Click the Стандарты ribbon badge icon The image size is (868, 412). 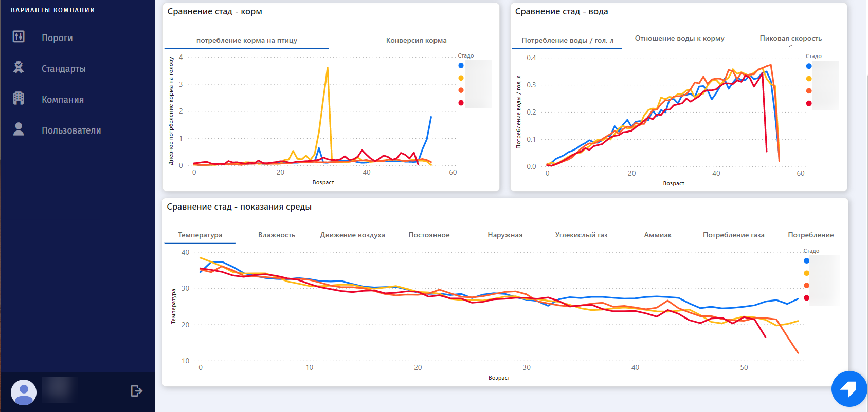[x=19, y=67]
